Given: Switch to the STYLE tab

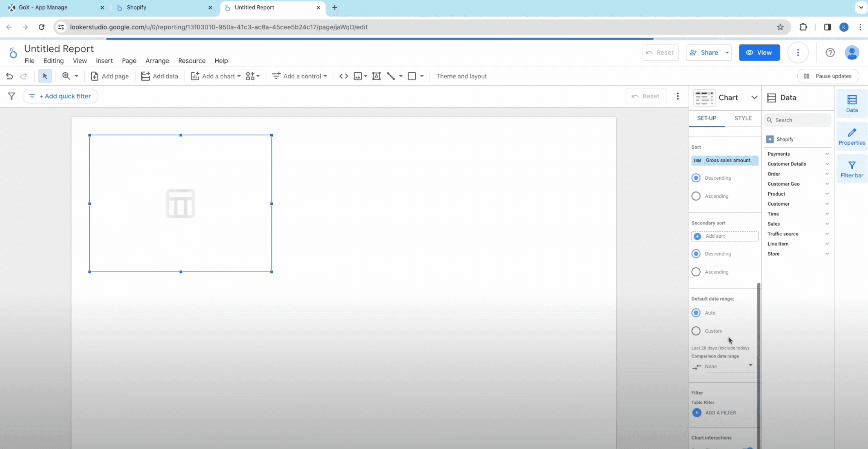Looking at the screenshot, I should click(743, 118).
